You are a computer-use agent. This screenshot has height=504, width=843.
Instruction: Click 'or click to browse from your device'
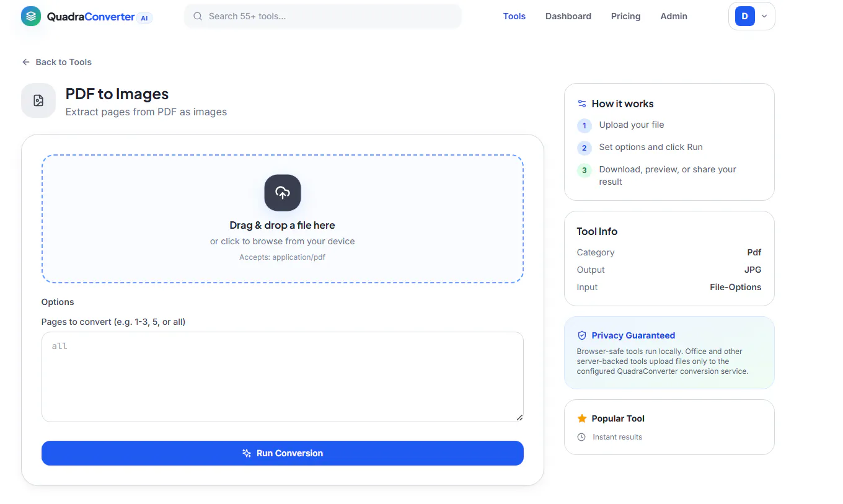283,241
